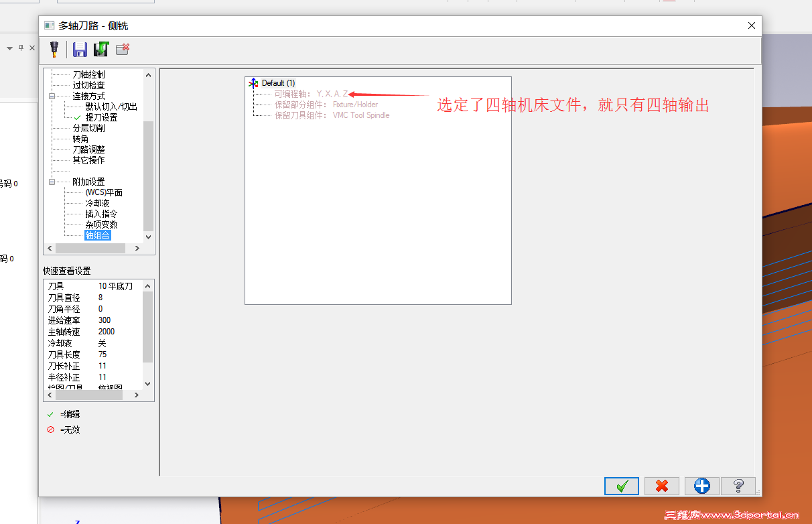Screen dimensions: 812x524
Task: Close the 多轴刀路 - 侧铣 dialog
Action: tap(751, 25)
